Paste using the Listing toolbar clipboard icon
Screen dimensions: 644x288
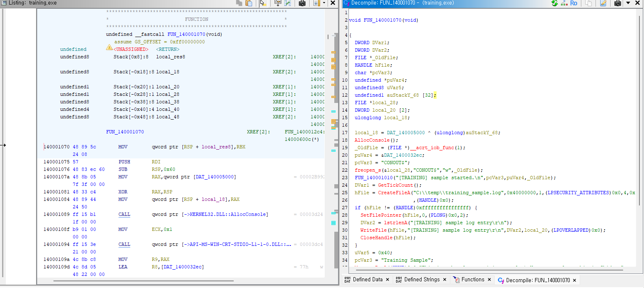click(x=249, y=3)
